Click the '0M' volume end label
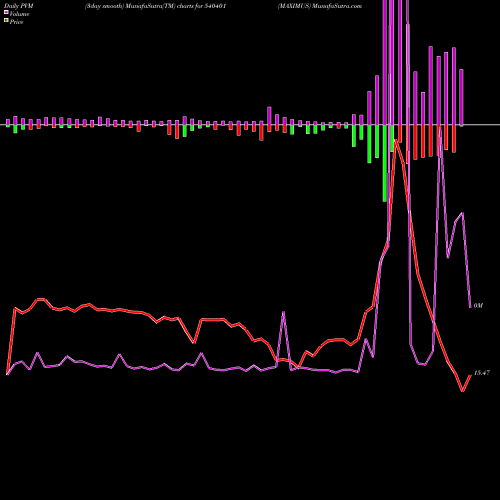 coord(478,305)
